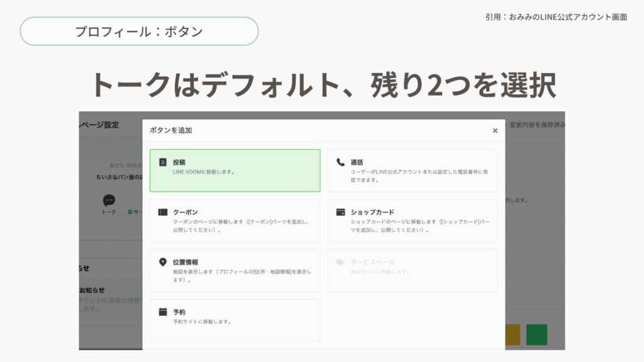Select the 通話 button option title
644x362 pixels.
(x=357, y=162)
